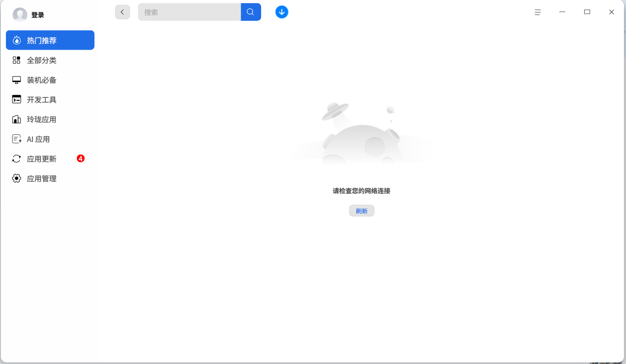626x364 pixels.
Task: Click the red 4 update badge
Action: coord(80,159)
